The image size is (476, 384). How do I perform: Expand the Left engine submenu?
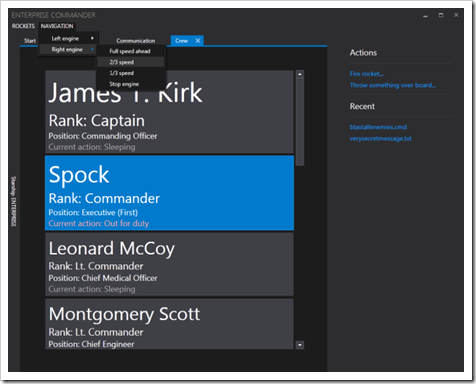click(x=67, y=38)
